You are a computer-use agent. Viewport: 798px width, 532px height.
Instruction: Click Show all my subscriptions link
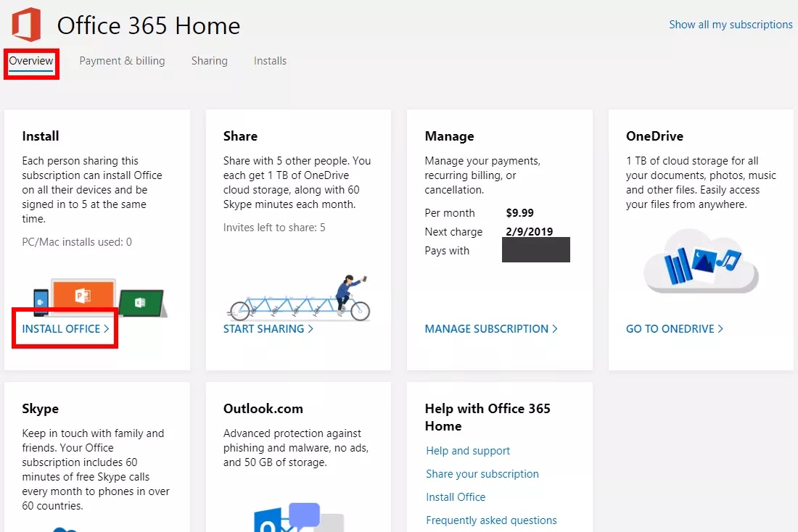pyautogui.click(x=731, y=25)
